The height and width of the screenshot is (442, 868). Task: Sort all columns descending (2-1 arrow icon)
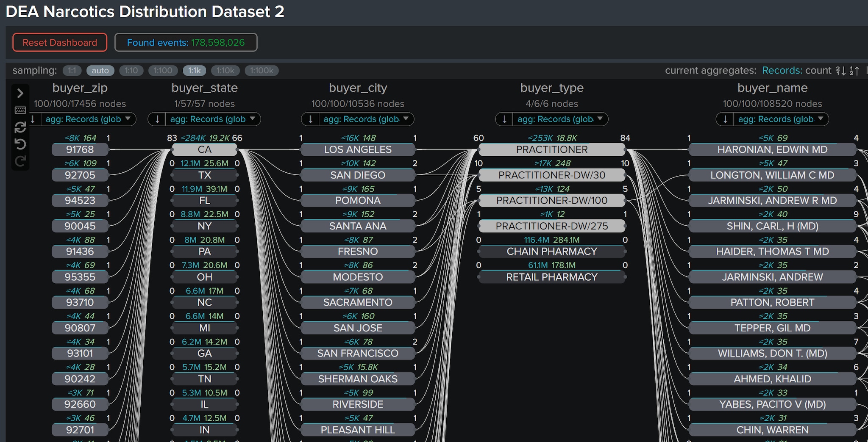(841, 71)
